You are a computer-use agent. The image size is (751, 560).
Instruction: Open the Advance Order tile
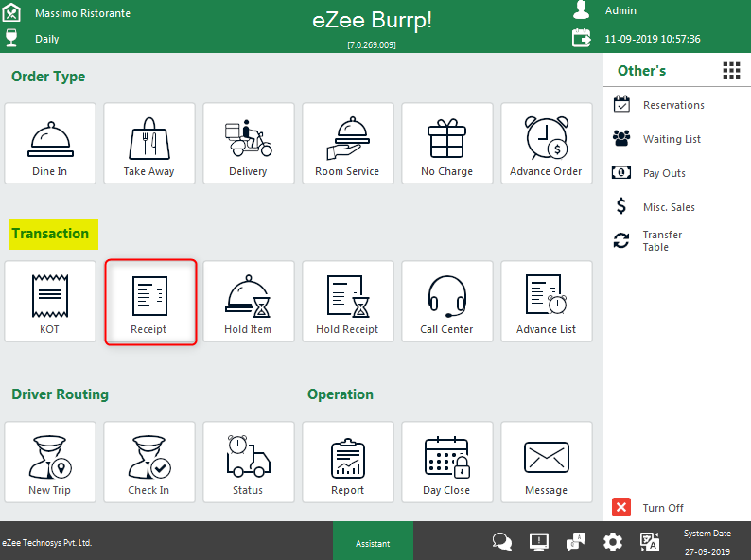click(x=547, y=143)
